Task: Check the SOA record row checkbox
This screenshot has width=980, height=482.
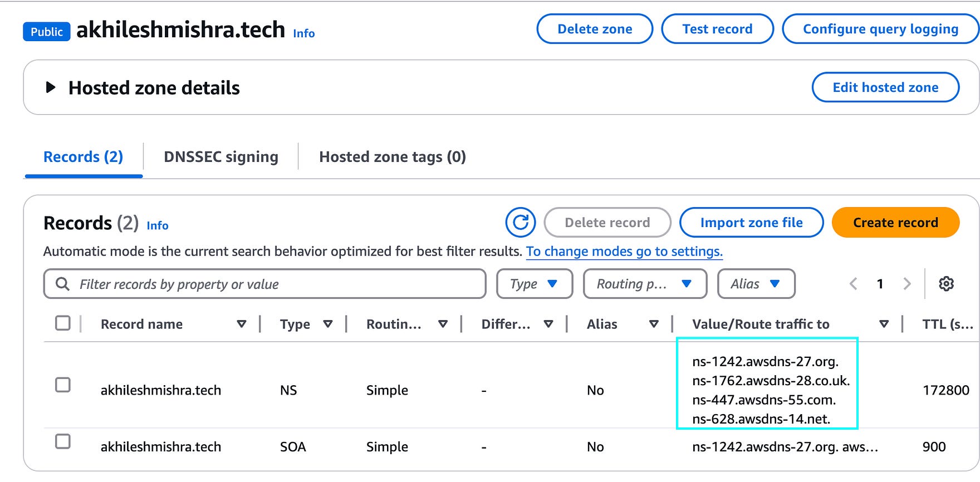Action: [63, 441]
